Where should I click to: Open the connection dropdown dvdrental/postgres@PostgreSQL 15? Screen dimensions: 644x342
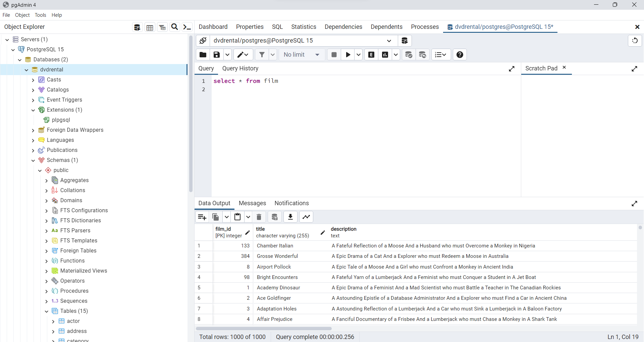tap(304, 41)
